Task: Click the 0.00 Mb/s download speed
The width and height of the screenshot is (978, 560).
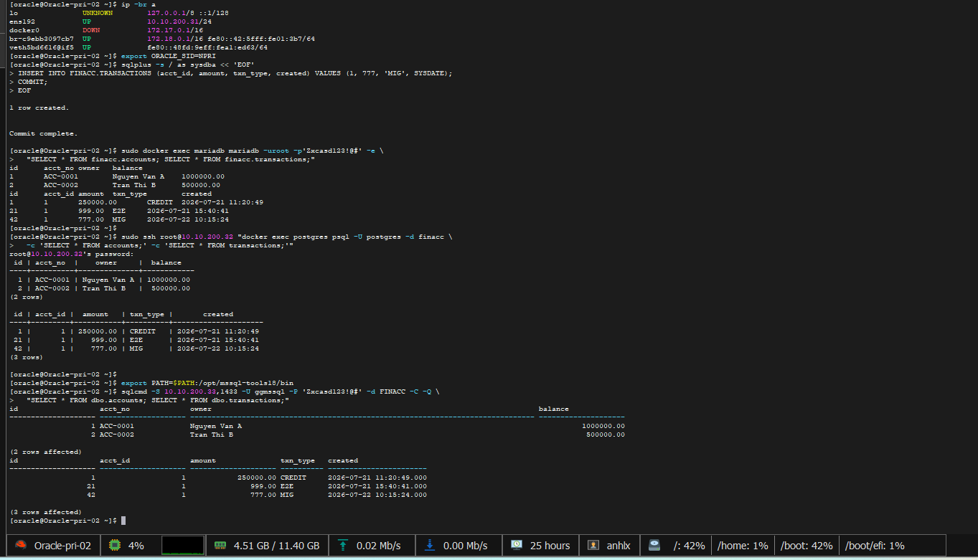Action: point(465,546)
